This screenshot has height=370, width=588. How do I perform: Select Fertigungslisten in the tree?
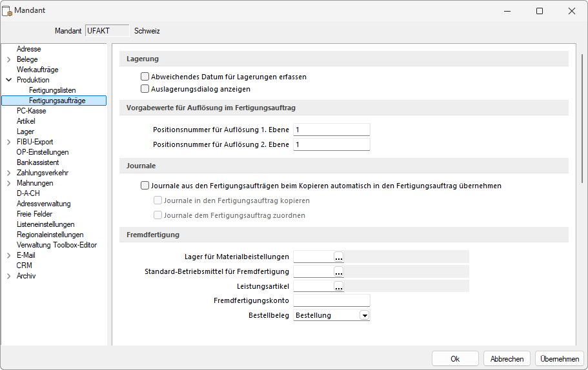click(52, 90)
